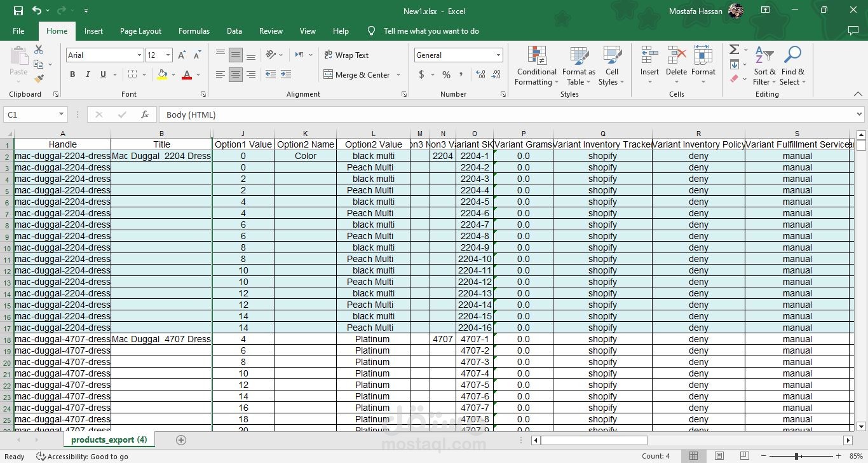
Task: Open the font name Arial dropdown
Action: (x=139, y=55)
